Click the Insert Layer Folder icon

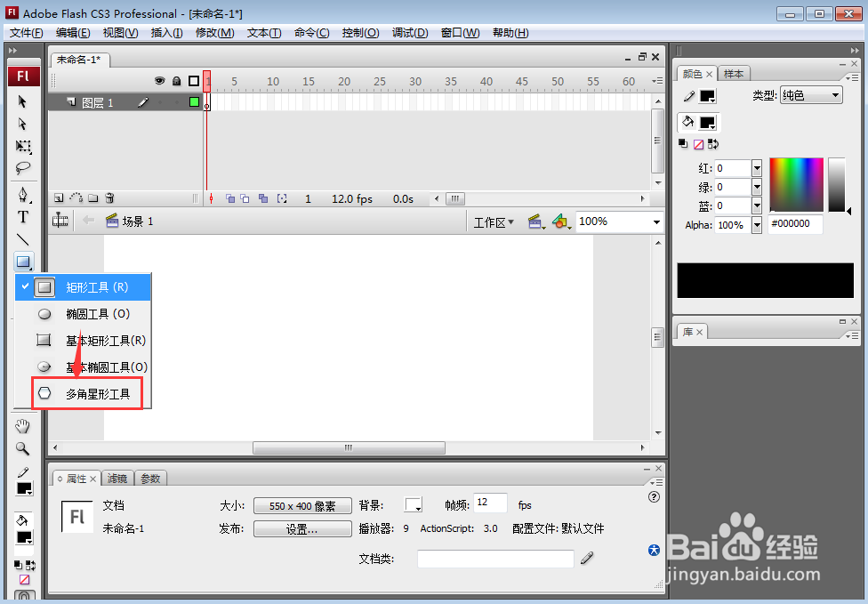tap(93, 198)
